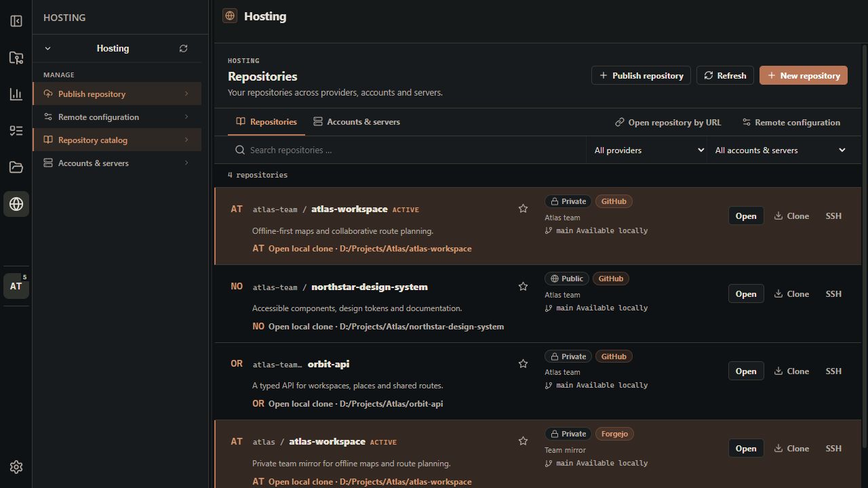Expand Publish repository sidebar chevron
The height and width of the screenshot is (488, 868).
(186, 94)
